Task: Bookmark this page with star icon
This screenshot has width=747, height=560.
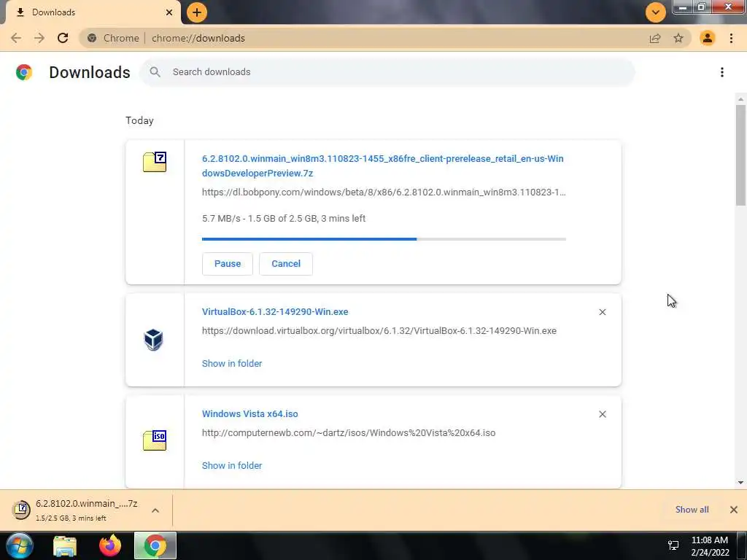Action: coord(678,38)
